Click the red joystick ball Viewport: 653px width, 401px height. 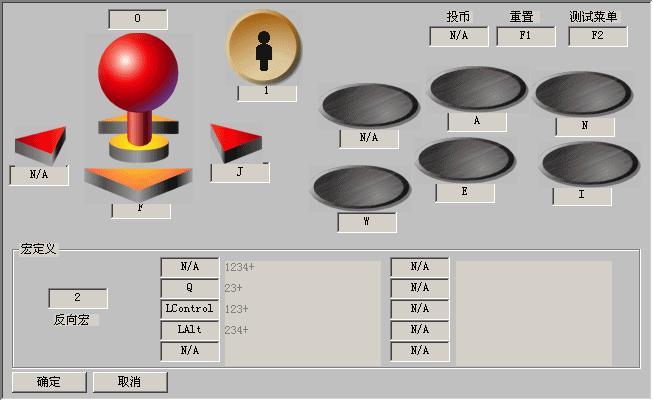click(138, 73)
